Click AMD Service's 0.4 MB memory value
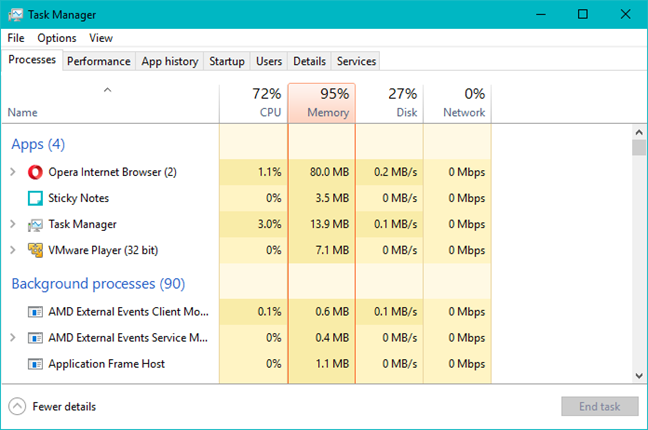This screenshot has width=648, height=430. point(332,338)
